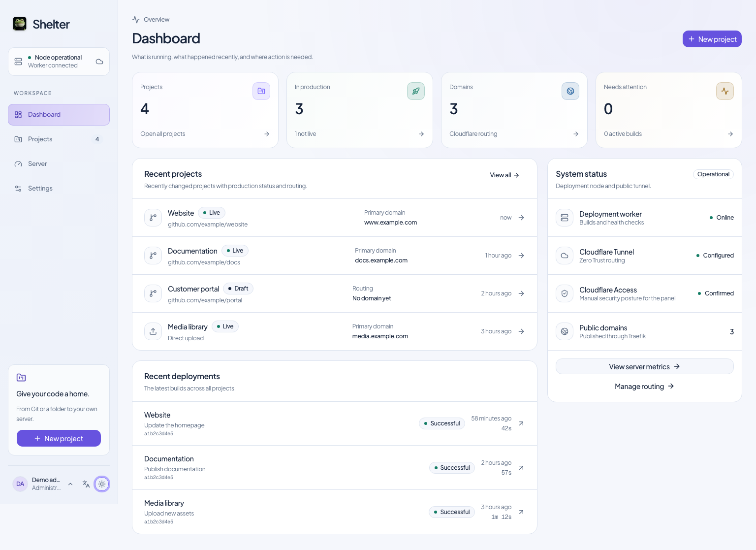Image resolution: width=756 pixels, height=550 pixels.
Task: Open View all recent projects link
Action: point(504,175)
